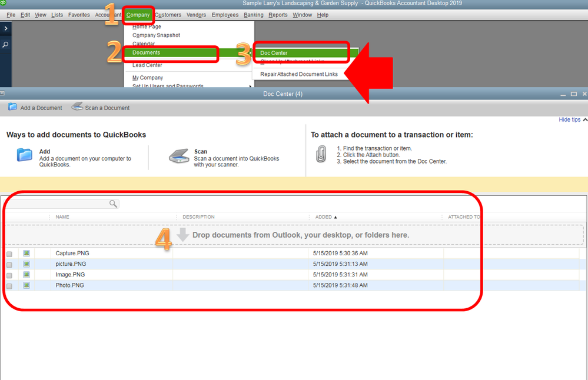Open the File menu
The width and height of the screenshot is (588, 380).
(11, 15)
